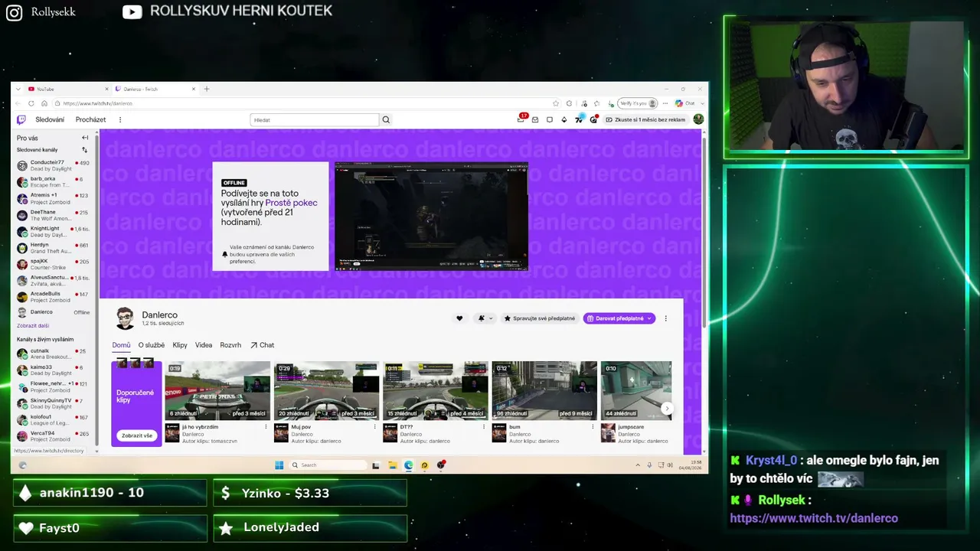Open live channel cutnalk in the sidebar
The width and height of the screenshot is (980, 551).
click(54, 354)
